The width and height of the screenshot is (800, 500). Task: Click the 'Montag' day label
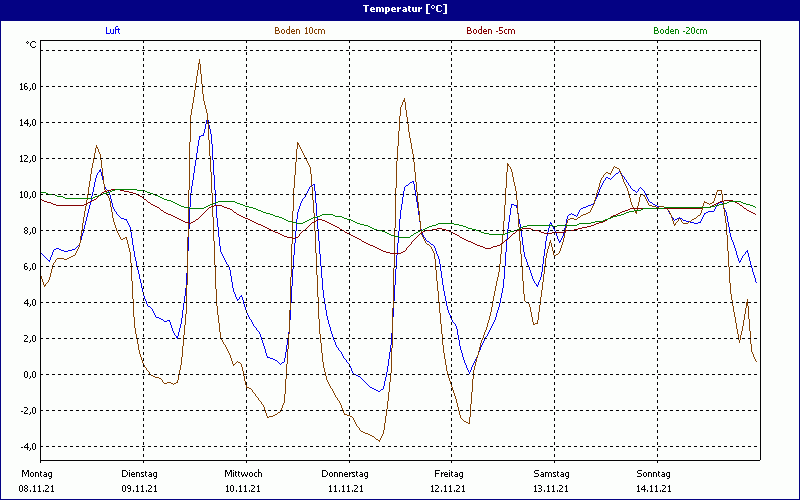click(x=37, y=474)
